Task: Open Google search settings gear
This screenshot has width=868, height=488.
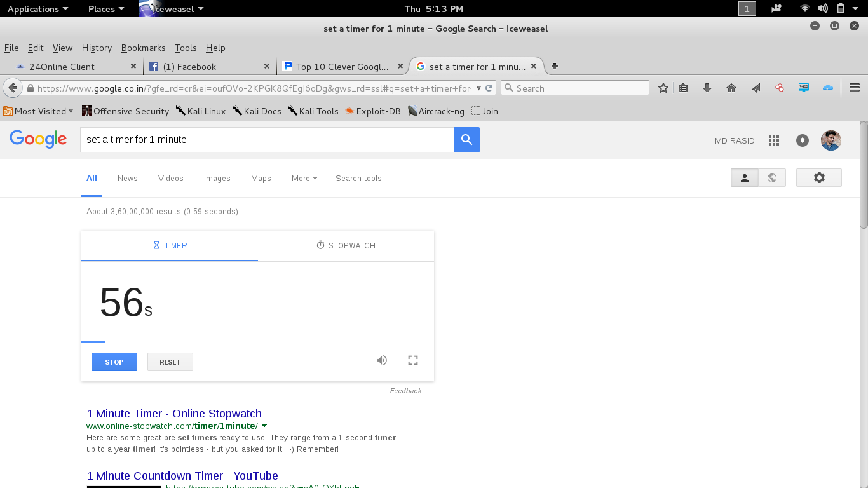Action: [x=819, y=178]
